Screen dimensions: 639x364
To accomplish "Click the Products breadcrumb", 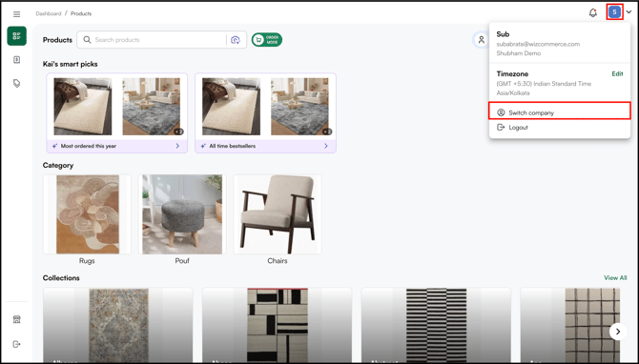I will (81, 13).
